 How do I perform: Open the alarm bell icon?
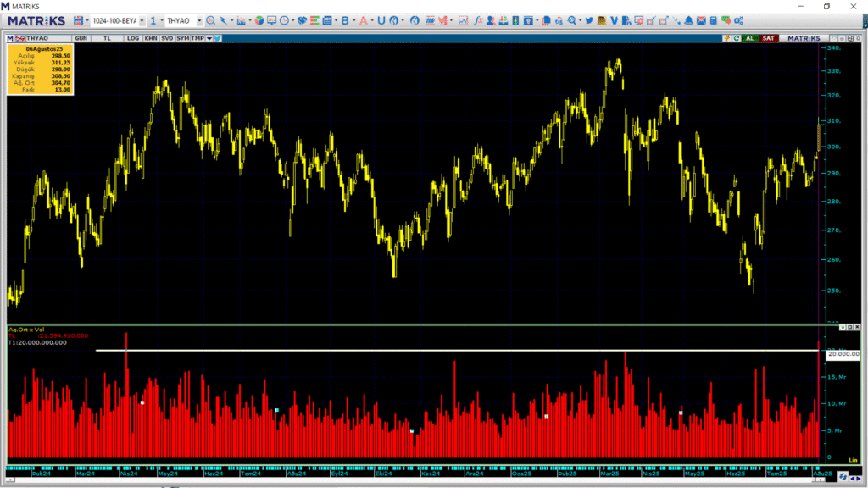[x=689, y=20]
